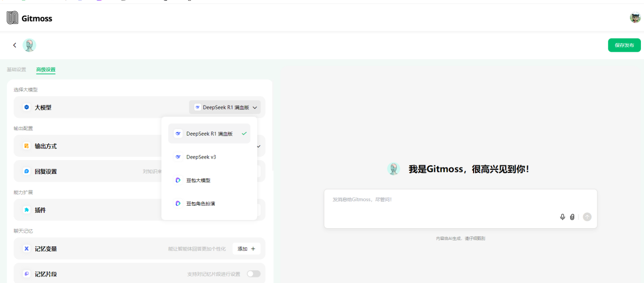Switch to the 高级设置 tab
The image size is (644, 283).
pyautogui.click(x=46, y=70)
